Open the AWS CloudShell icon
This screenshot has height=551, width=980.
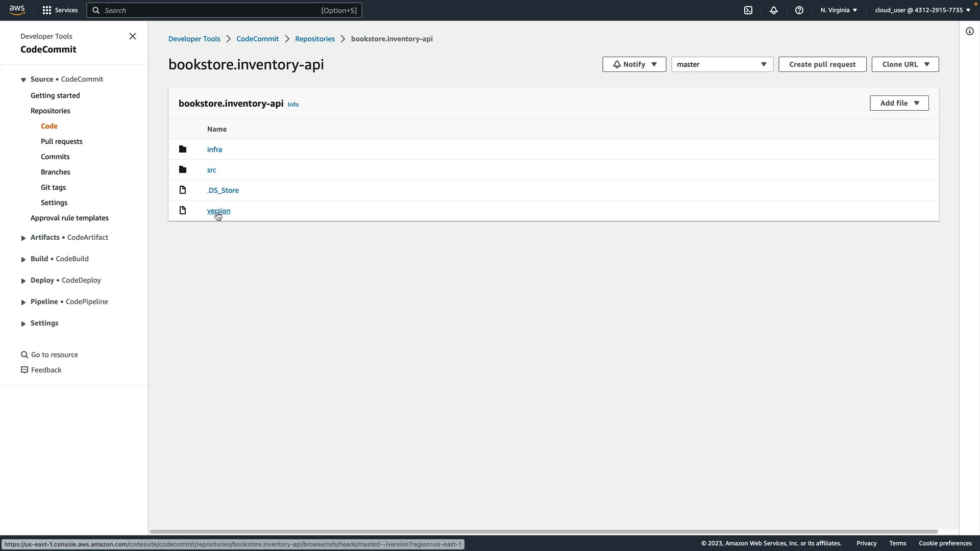coord(748,10)
